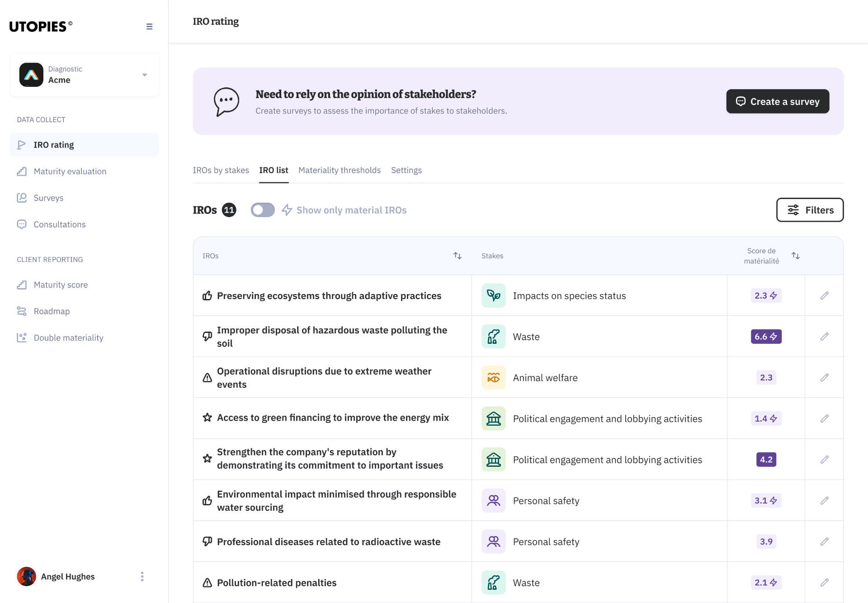Click Angel Hughes avatar
Image resolution: width=868 pixels, height=603 pixels.
pos(27,576)
